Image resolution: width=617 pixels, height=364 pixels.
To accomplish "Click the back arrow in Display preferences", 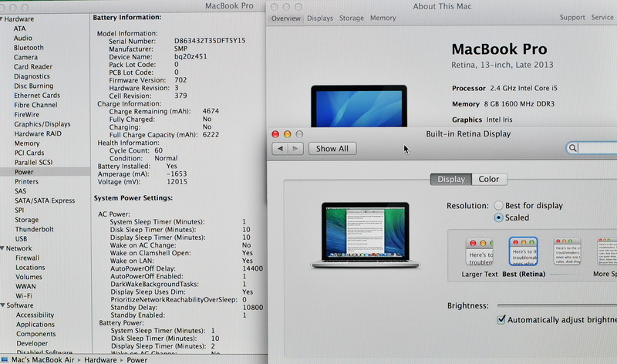I will [x=280, y=148].
